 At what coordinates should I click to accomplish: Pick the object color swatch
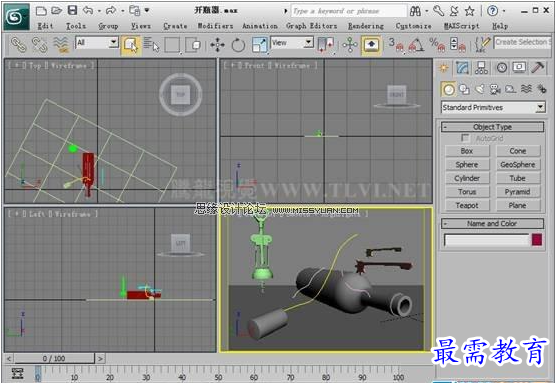tap(537, 240)
